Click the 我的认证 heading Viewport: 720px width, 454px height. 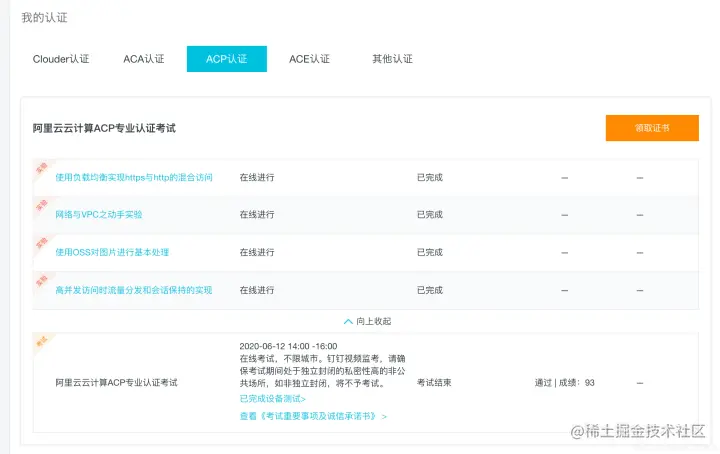click(x=45, y=17)
